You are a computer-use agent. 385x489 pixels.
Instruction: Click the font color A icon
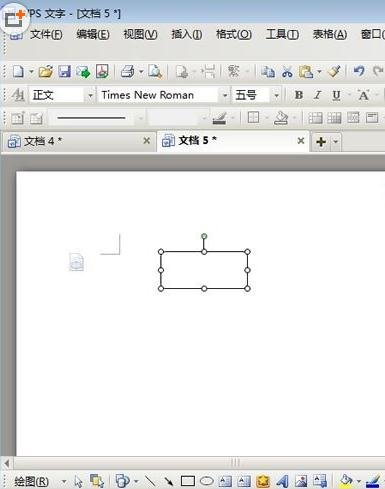[x=363, y=96]
